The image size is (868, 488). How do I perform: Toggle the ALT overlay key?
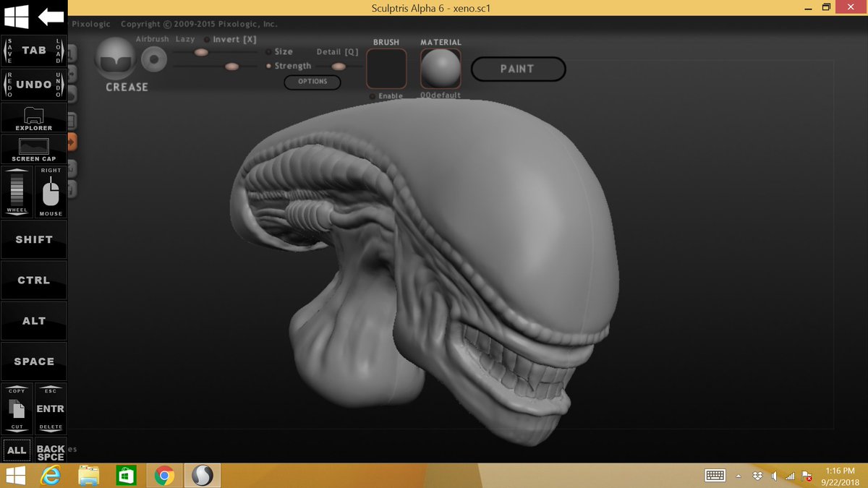34,321
